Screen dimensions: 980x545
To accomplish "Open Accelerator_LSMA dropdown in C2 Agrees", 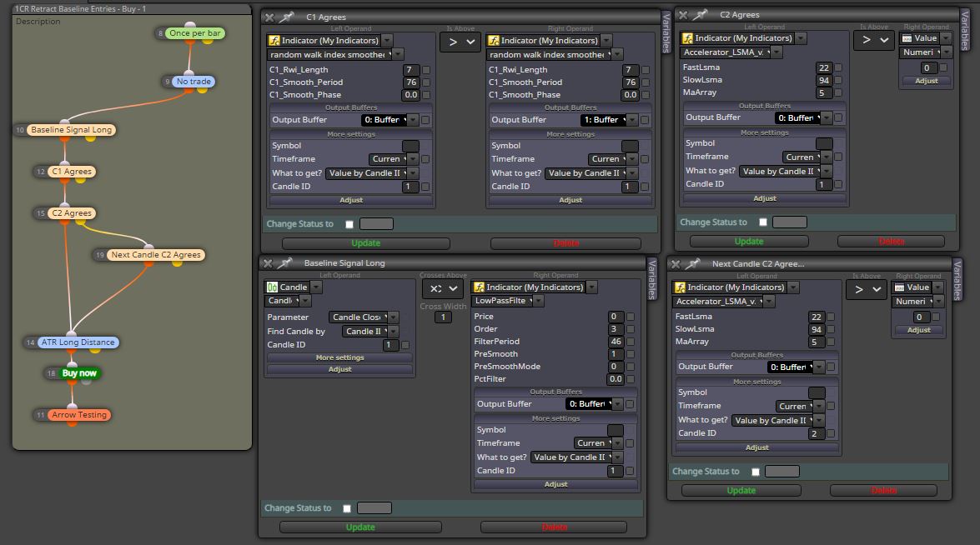I will (x=776, y=52).
